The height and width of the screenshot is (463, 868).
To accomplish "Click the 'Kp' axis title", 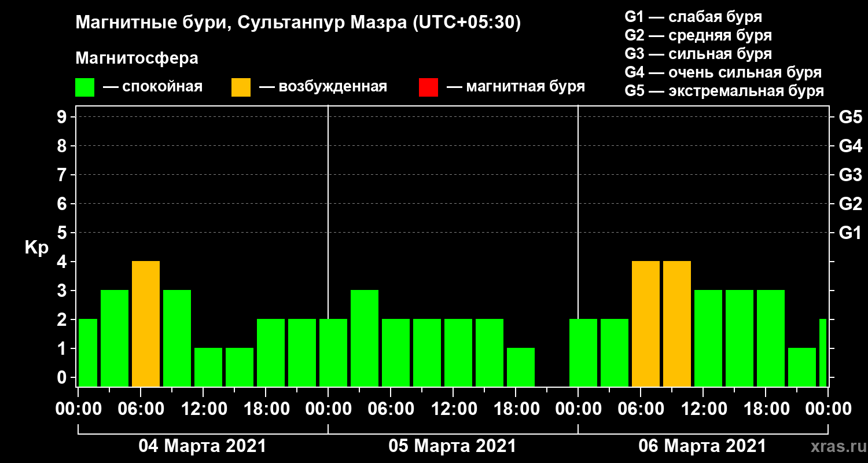I will pos(37,248).
